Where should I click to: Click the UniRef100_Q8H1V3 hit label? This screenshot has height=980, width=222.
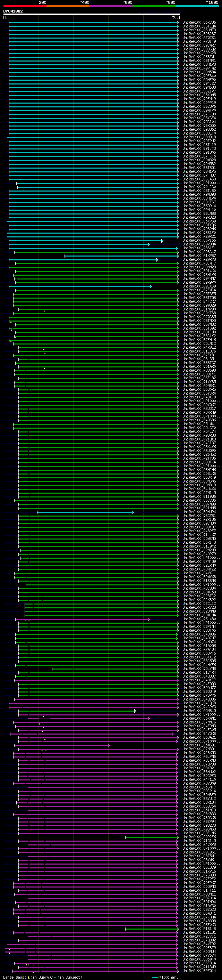tap(199, 64)
